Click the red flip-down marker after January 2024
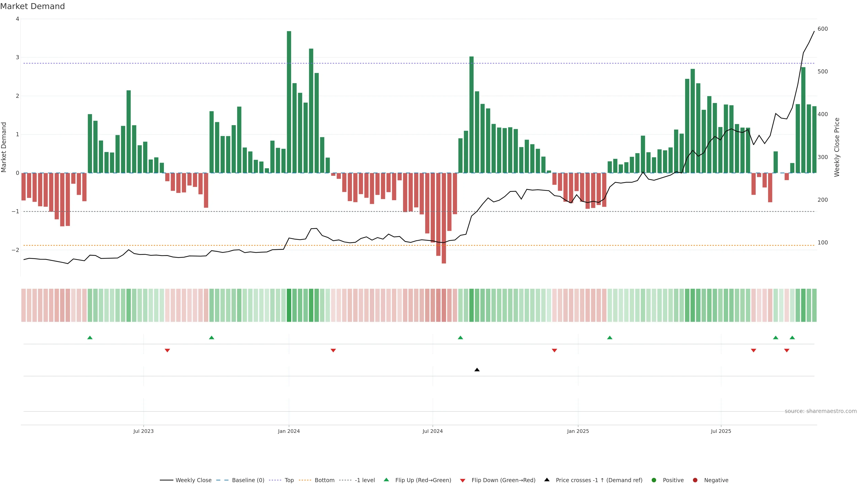 (333, 351)
